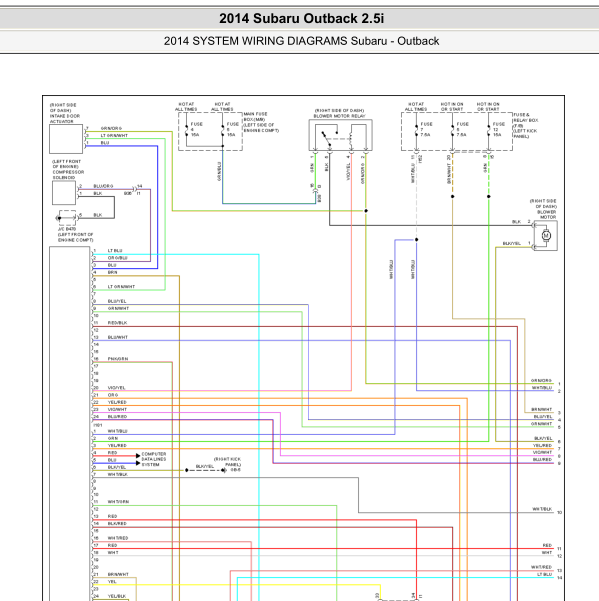This screenshot has height=601, width=599.
Task: Click the vertical "GRN/BLU" wire label
Action: [x=219, y=171]
